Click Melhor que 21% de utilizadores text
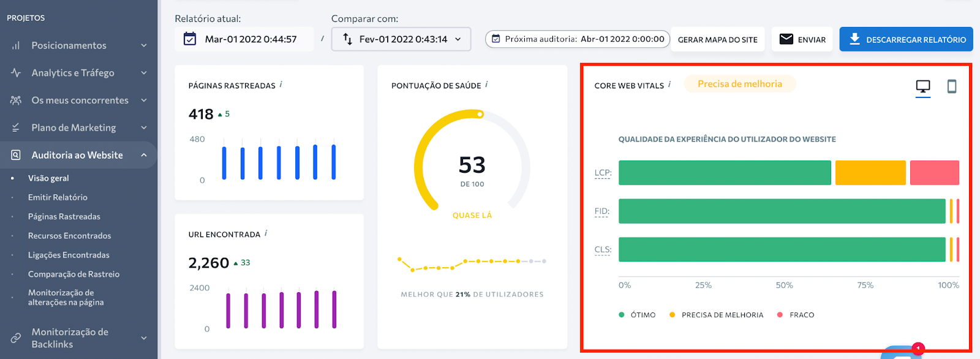This screenshot has width=980, height=359. [472, 295]
